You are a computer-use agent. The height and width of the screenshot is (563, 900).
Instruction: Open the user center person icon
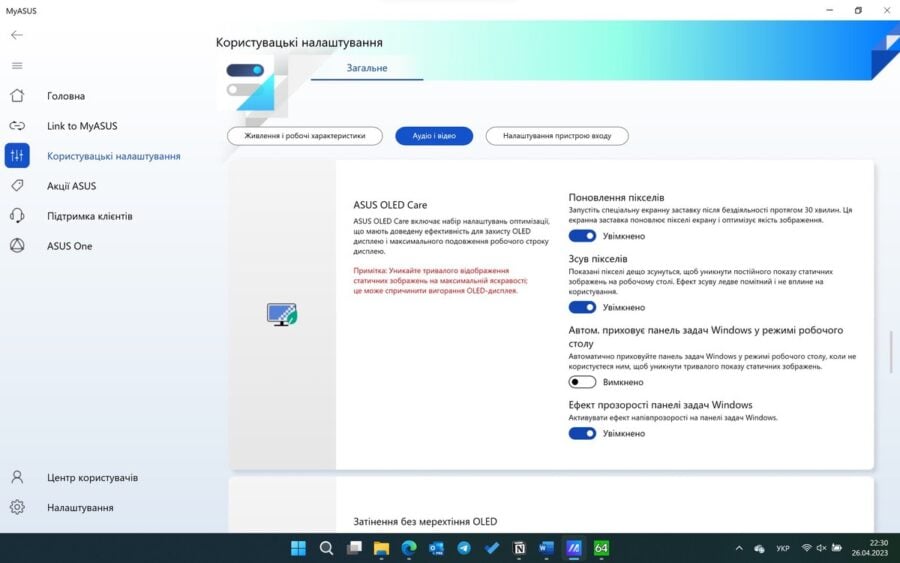tap(17, 477)
